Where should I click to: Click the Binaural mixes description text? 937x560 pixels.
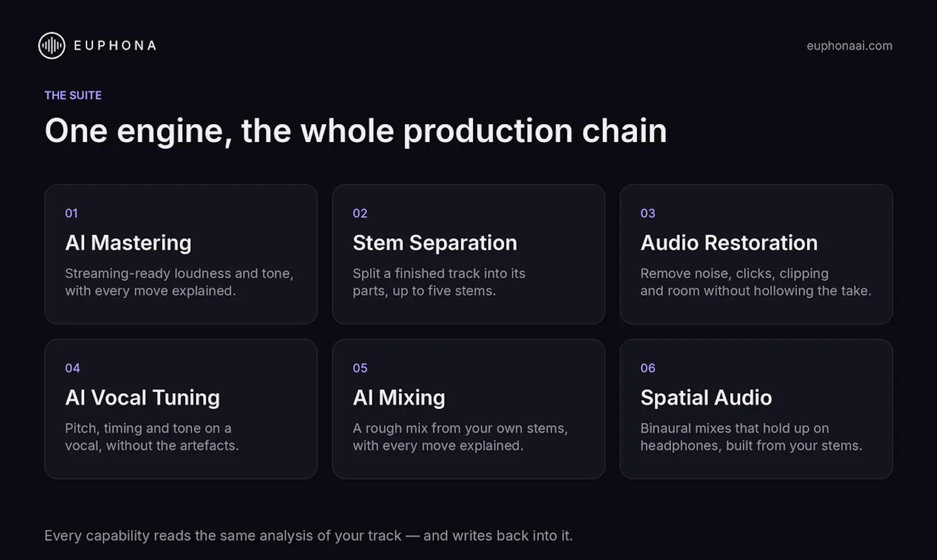coord(751,437)
